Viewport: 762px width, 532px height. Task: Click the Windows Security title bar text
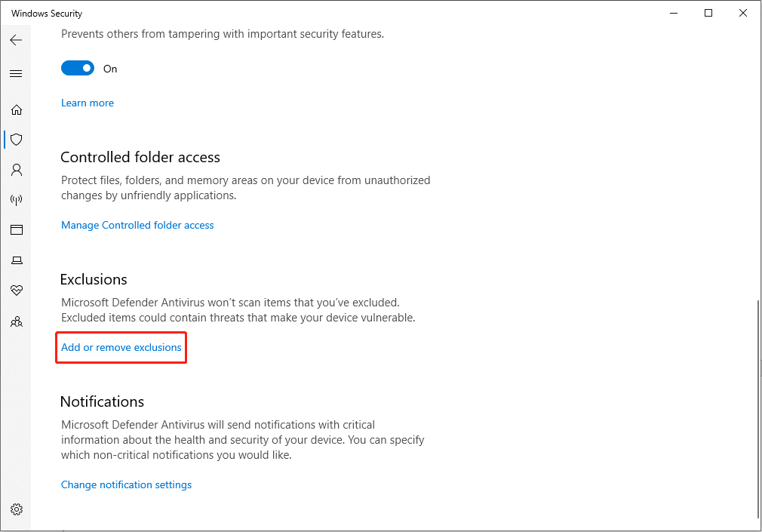(x=45, y=13)
